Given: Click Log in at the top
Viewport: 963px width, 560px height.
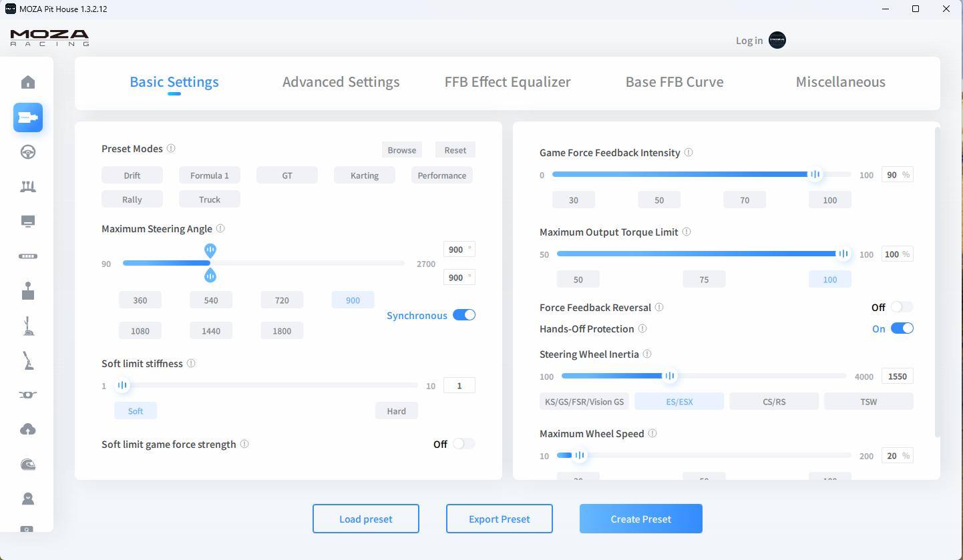Looking at the screenshot, I should 749,41.
